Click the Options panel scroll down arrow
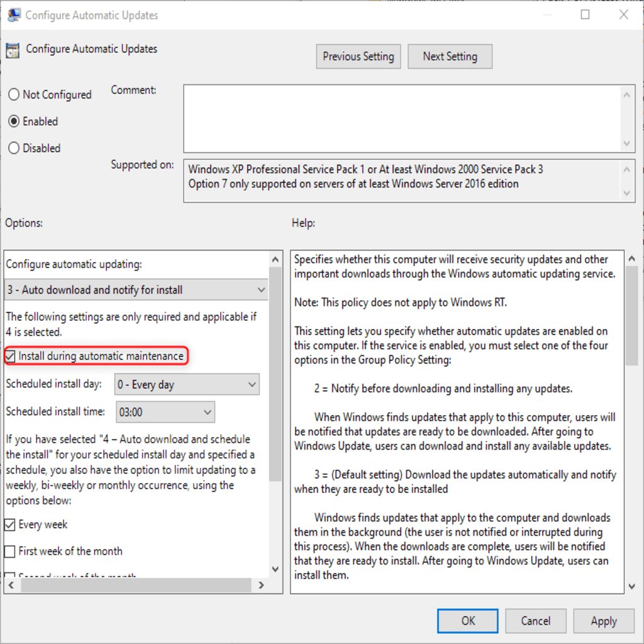Image resolution: width=644 pixels, height=644 pixels. [x=275, y=569]
